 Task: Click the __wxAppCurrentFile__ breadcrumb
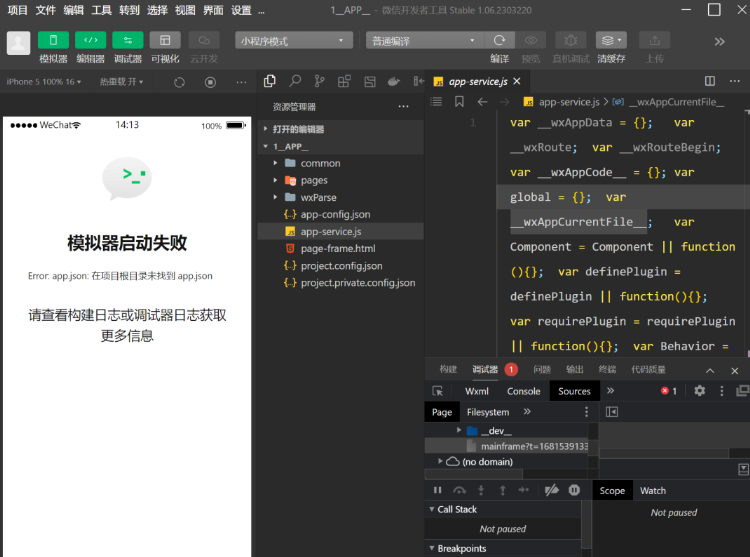669,102
